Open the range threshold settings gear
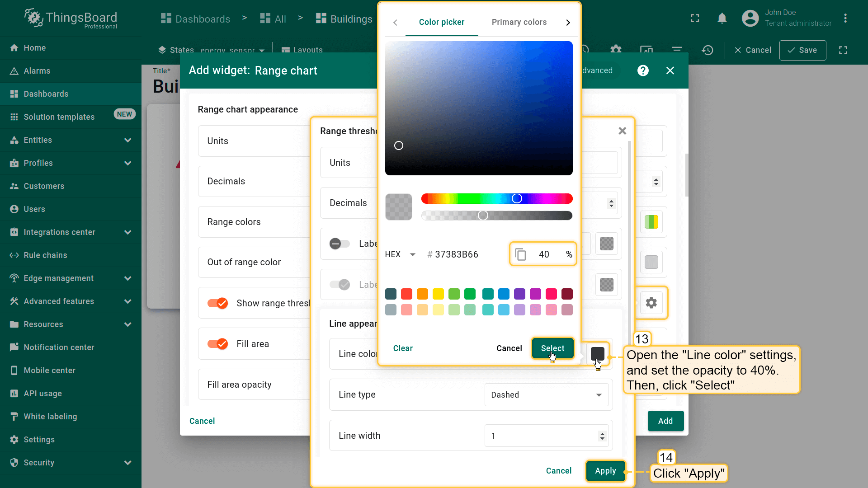This screenshot has width=868, height=488. 651,303
